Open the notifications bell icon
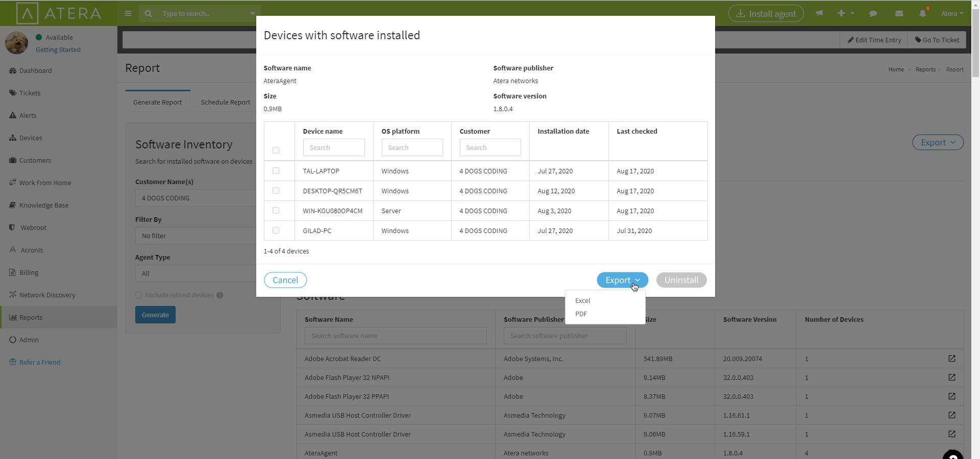The height and width of the screenshot is (459, 980). [x=923, y=14]
